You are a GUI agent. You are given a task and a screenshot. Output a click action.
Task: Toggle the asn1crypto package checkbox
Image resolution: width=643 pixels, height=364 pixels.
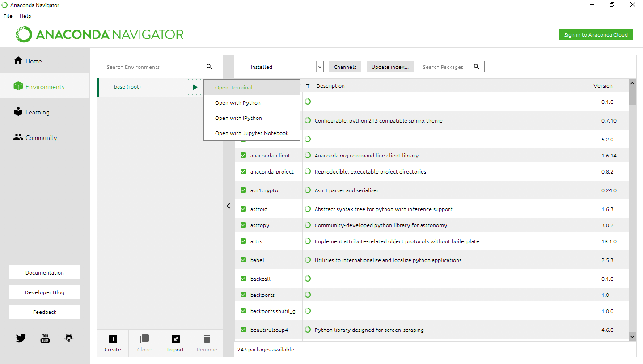click(243, 190)
